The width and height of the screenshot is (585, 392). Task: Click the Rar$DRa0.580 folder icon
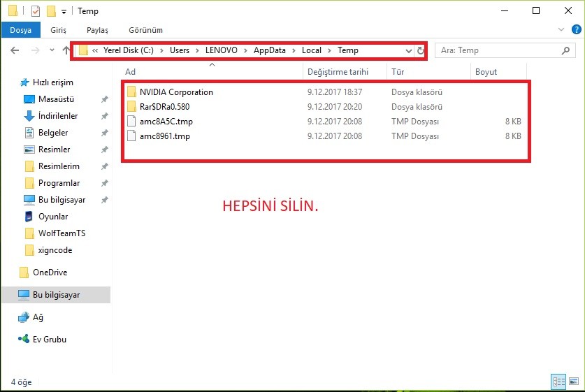131,107
